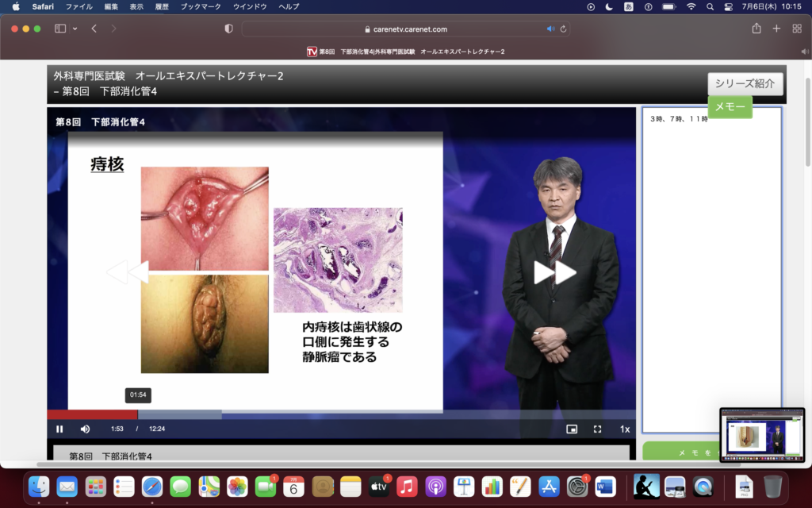Skip forward with double-arrow overlay
This screenshot has width=812, height=508.
[x=554, y=272]
